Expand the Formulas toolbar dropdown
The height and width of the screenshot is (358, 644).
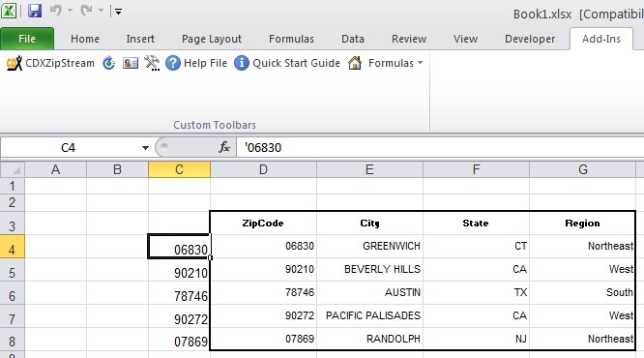[x=420, y=63]
